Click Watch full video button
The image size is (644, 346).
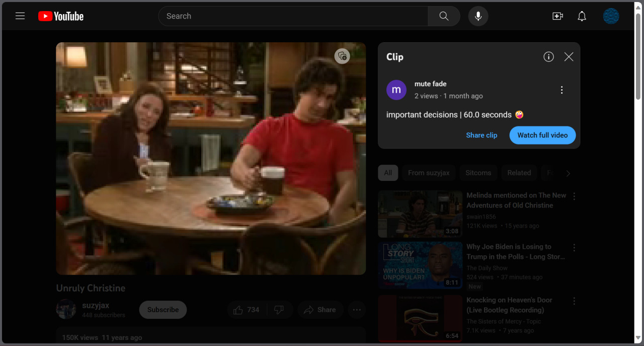542,135
